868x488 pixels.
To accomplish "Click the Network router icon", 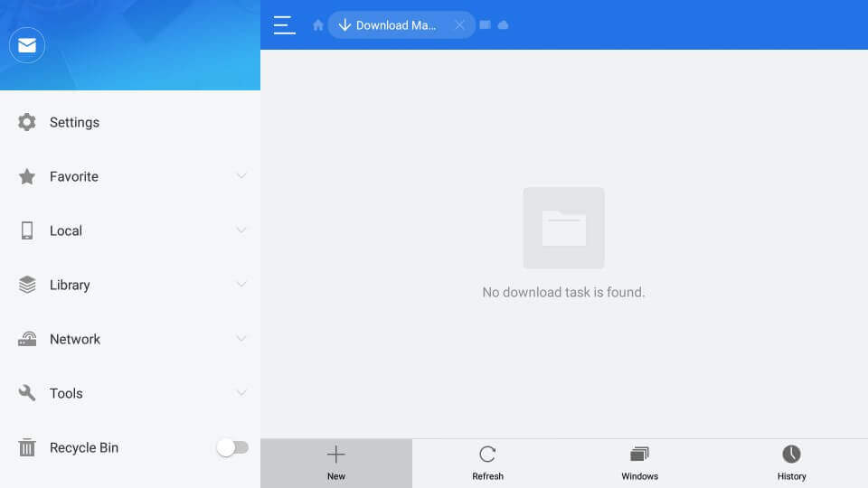I will [x=26, y=339].
